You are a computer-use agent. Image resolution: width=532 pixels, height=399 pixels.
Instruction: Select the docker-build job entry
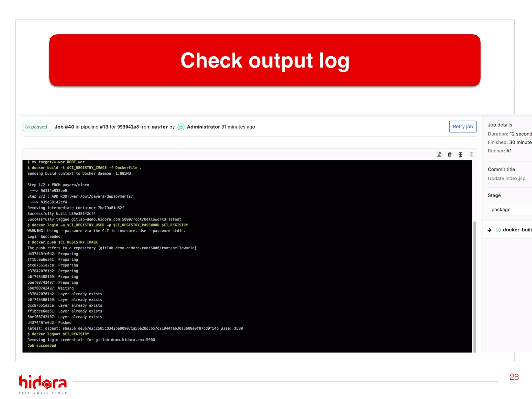(x=517, y=230)
